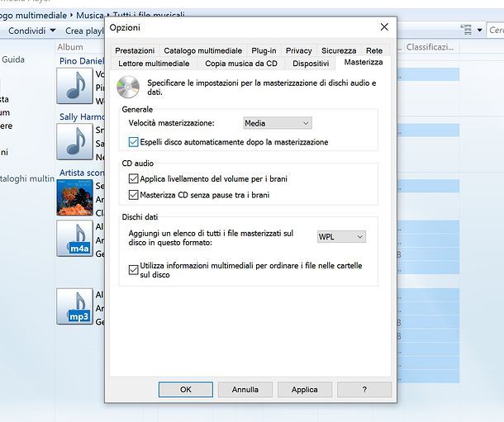The height and width of the screenshot is (422, 504).
Task: Open the WPL format dropdown
Action: pos(341,237)
